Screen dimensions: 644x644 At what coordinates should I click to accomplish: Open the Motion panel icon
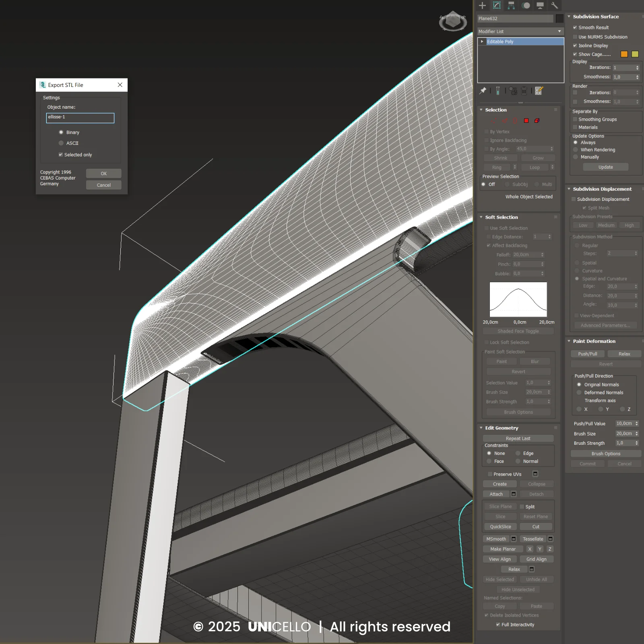526,5
